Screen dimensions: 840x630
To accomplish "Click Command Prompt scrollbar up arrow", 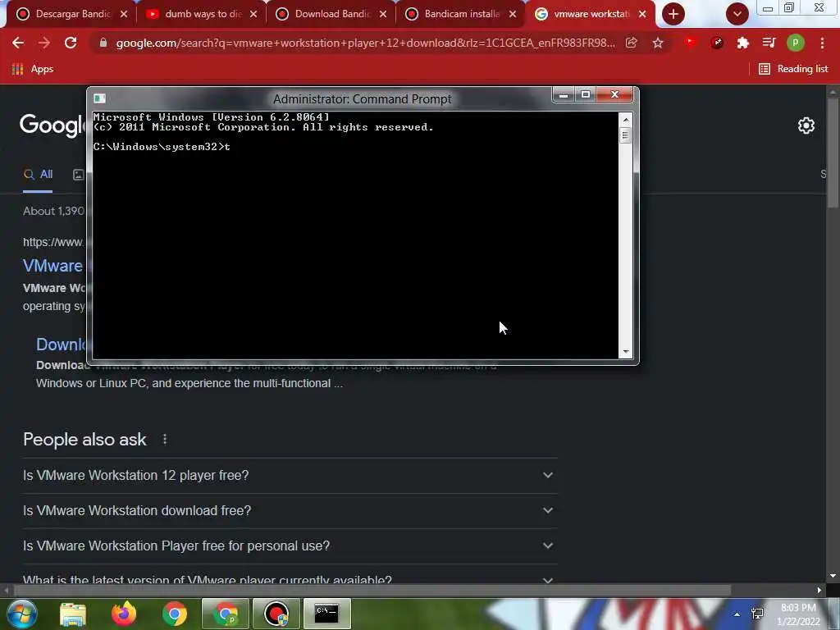I will [626, 120].
